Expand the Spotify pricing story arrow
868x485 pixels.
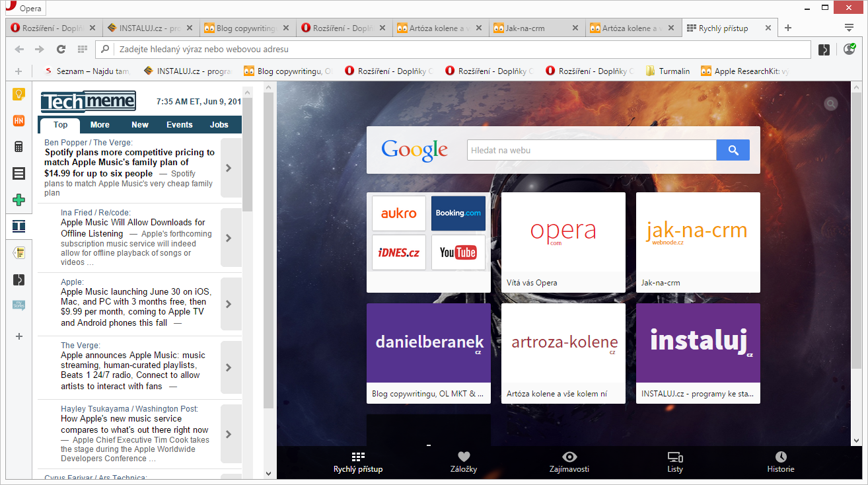click(x=231, y=168)
